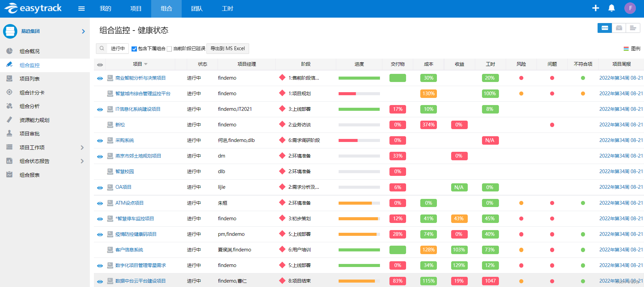Open the 数字化项目管理零星需求 link
644x287 pixels.
tap(141, 265)
